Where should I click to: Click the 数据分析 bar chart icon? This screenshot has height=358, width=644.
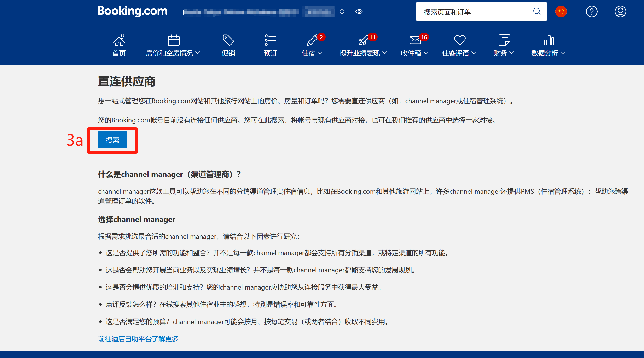coord(549,40)
